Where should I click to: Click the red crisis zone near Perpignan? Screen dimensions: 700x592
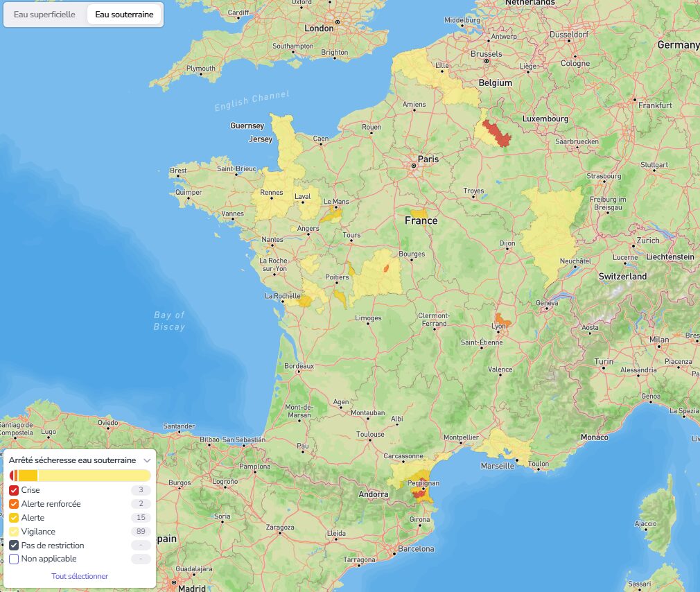pos(419,494)
